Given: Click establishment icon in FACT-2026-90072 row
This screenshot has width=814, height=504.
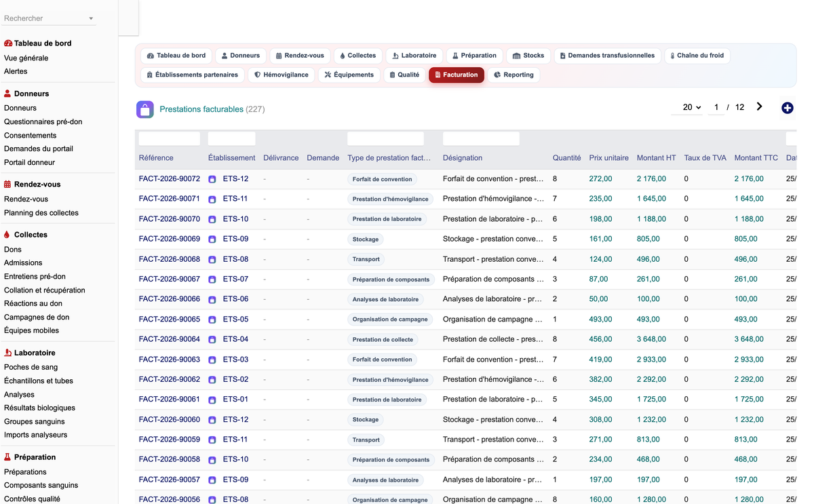Looking at the screenshot, I should pos(212,179).
